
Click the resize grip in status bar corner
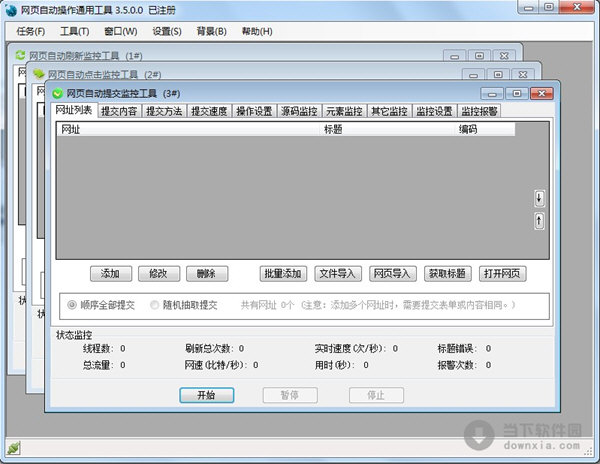589,451
